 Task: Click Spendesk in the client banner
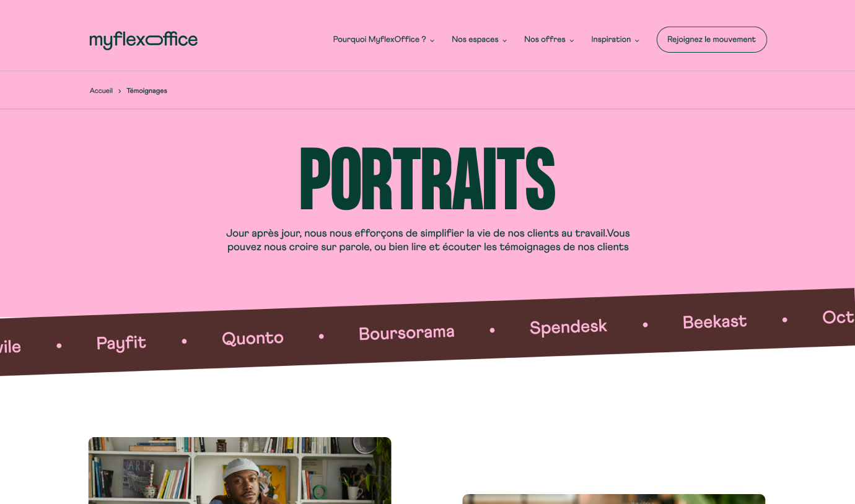[568, 327]
